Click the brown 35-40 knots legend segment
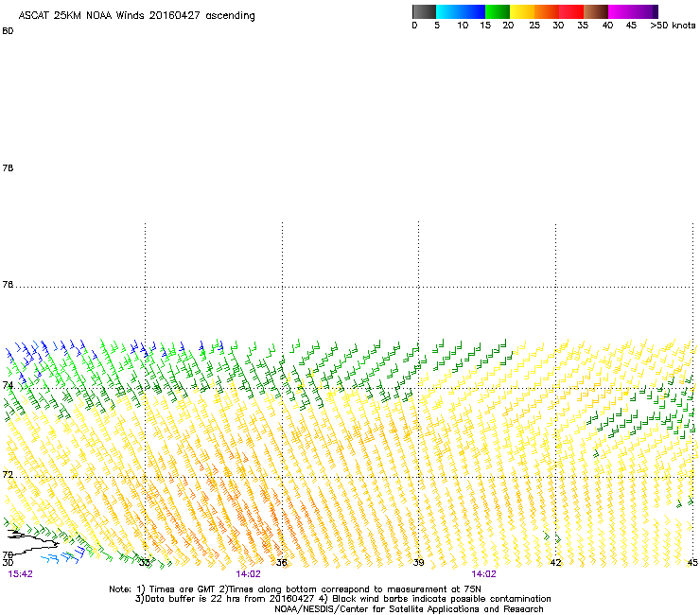The image size is (700, 615). [596, 11]
